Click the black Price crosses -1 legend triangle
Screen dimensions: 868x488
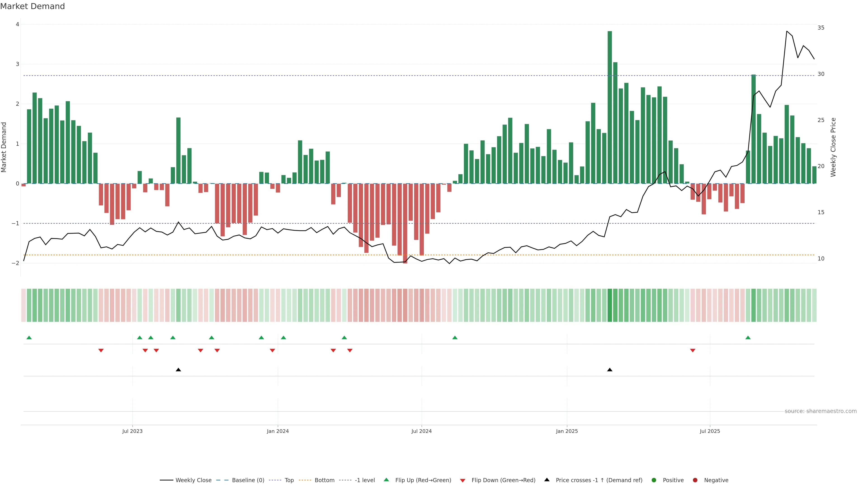[547, 480]
